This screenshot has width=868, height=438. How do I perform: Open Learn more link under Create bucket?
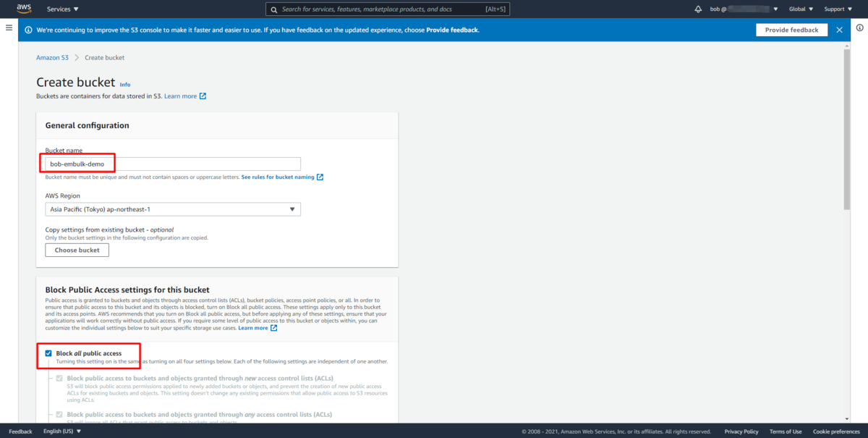(180, 96)
